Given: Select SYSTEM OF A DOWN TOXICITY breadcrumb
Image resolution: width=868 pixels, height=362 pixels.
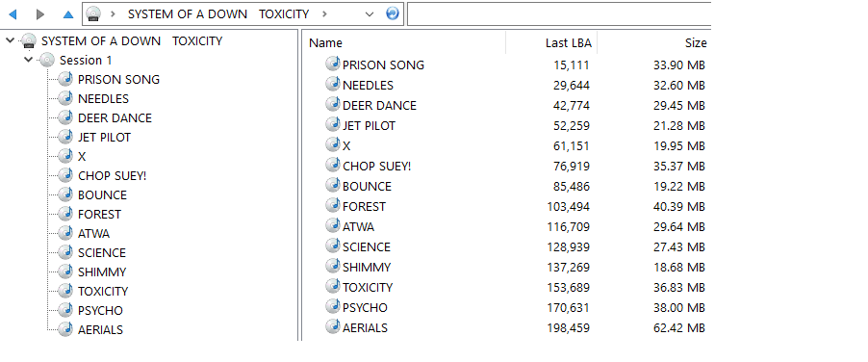Looking at the screenshot, I should (x=218, y=13).
